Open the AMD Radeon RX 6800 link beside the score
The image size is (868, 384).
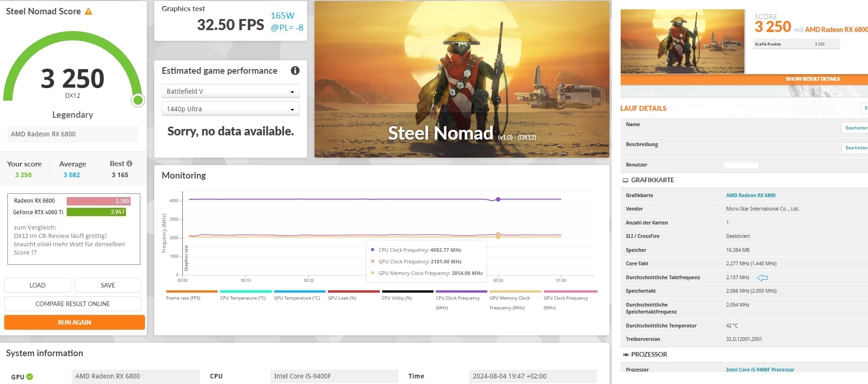point(836,30)
